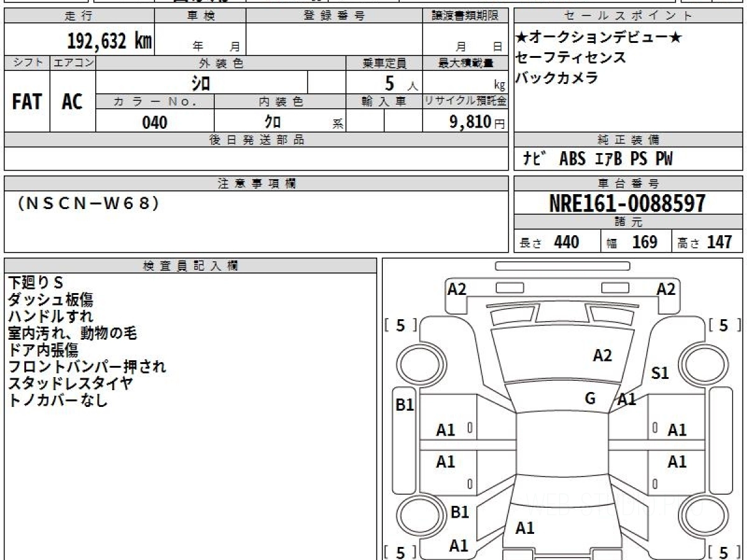Click the カラーNo. header
The height and width of the screenshot is (560, 747).
[x=155, y=101]
